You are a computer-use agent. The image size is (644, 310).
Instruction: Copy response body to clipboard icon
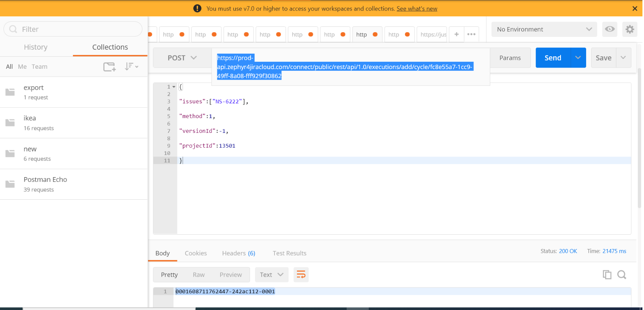tap(607, 275)
